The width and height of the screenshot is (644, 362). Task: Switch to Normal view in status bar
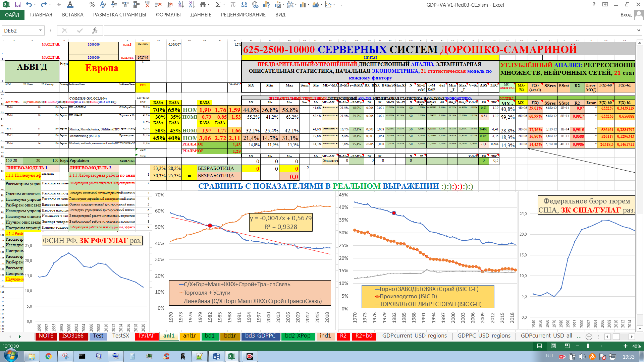pyautogui.click(x=539, y=346)
